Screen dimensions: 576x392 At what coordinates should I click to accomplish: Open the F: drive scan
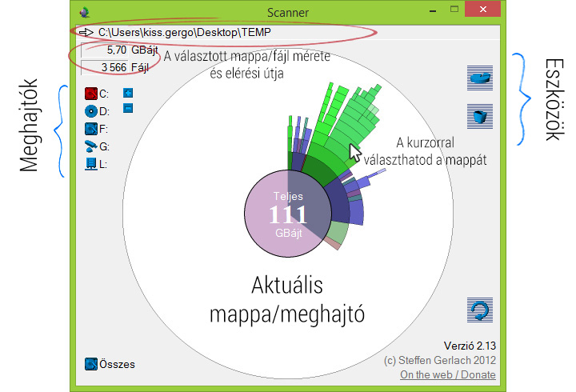90,129
